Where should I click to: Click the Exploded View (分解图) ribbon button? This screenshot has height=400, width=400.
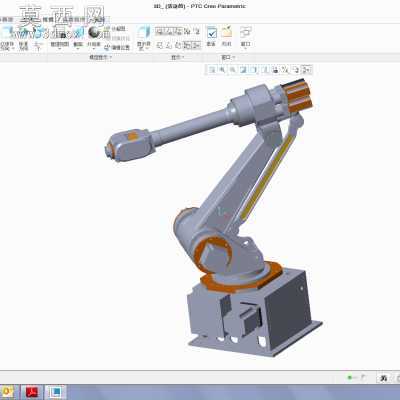[x=114, y=29]
